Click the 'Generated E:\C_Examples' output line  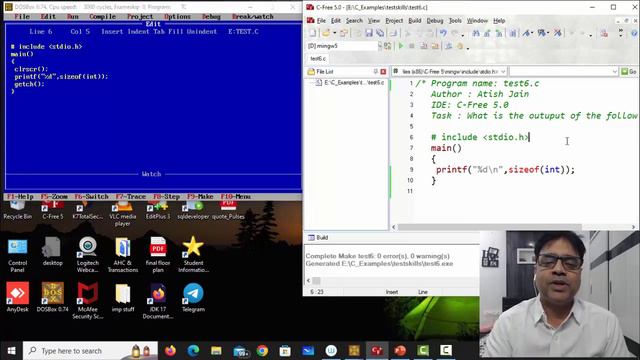coord(379,264)
